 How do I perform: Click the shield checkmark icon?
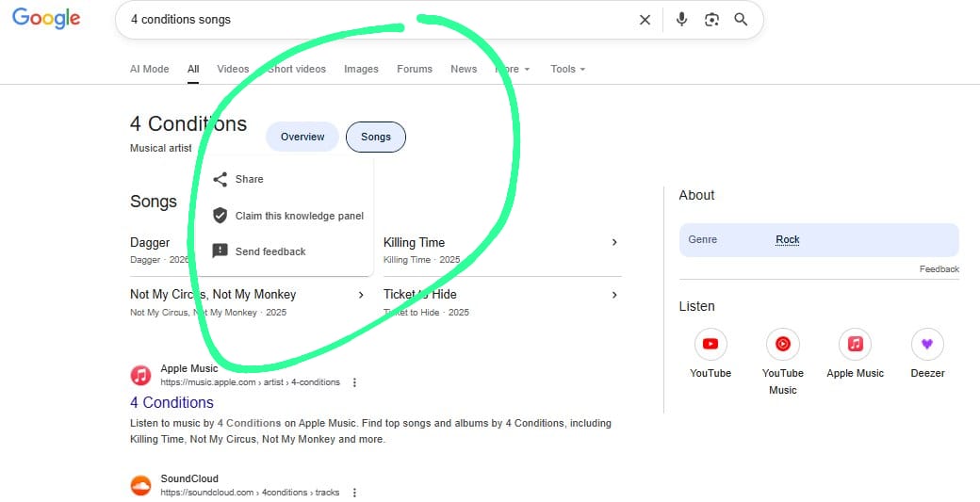[220, 216]
